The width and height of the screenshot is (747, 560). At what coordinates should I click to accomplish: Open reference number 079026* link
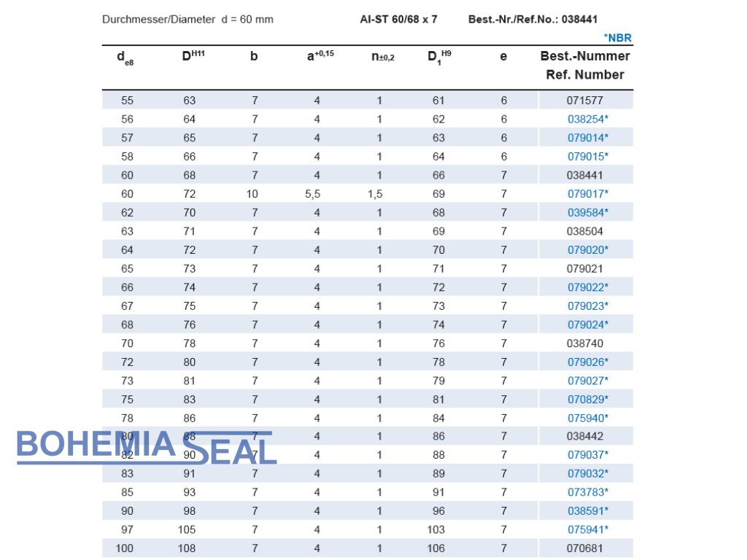pos(587,362)
